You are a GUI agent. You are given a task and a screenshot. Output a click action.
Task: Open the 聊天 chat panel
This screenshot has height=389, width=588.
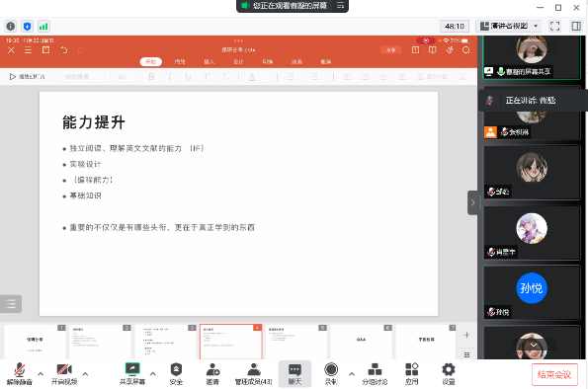point(294,374)
